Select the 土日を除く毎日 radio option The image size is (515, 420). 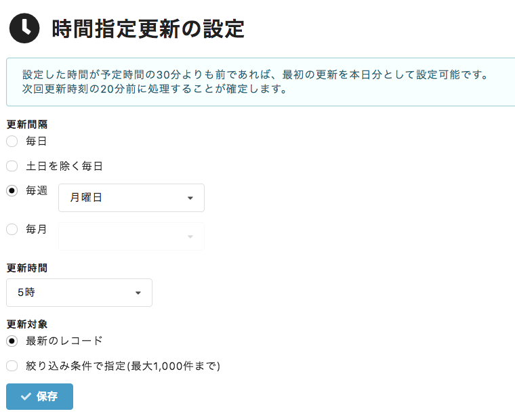pos(12,166)
